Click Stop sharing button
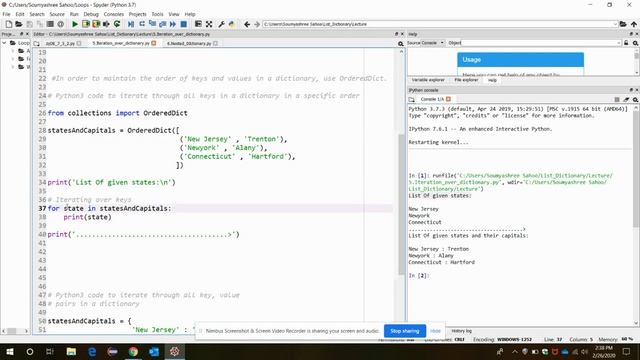Screen dimensions: 640x360 404,331
